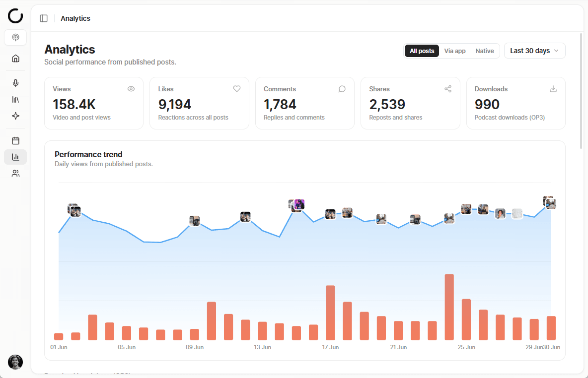Click the 9,194 likes value
Screen dimensions: 588x378
coord(175,105)
